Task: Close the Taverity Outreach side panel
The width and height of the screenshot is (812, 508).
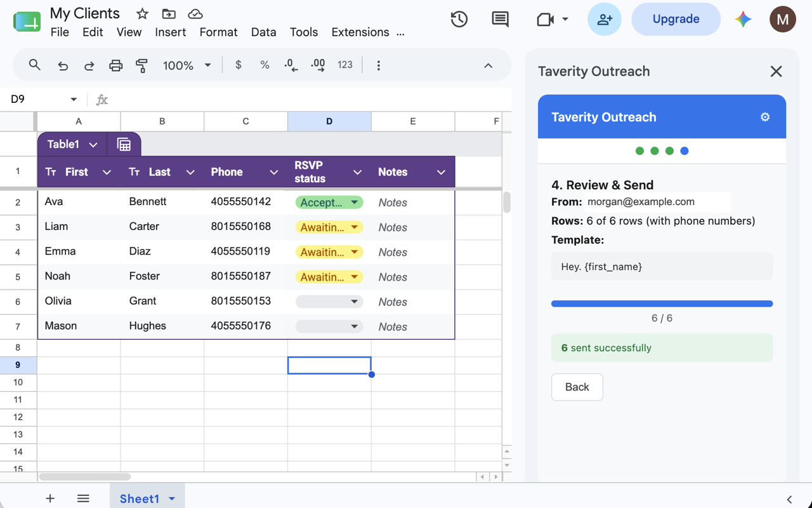Action: pos(776,72)
